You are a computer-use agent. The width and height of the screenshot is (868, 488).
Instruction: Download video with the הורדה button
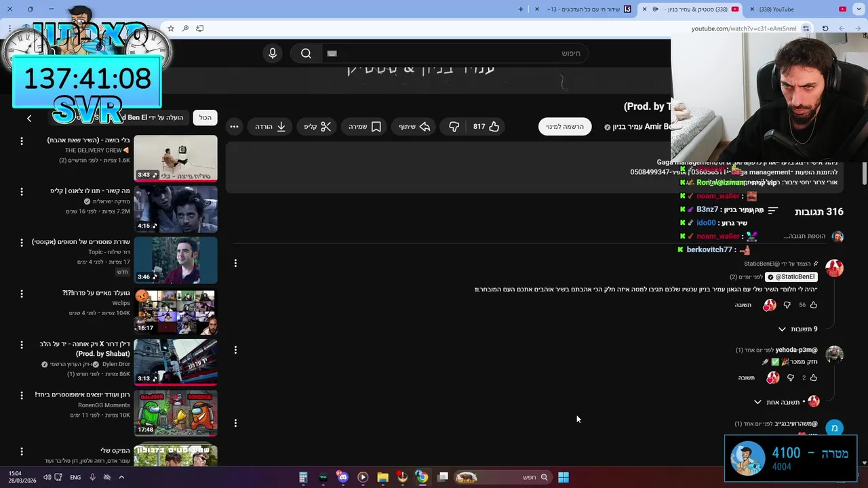click(x=270, y=127)
